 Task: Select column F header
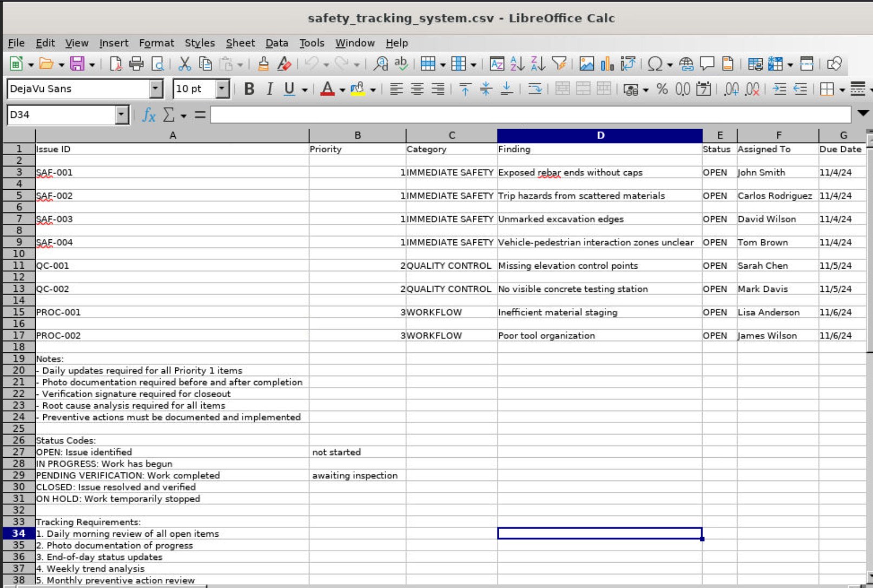pos(777,136)
